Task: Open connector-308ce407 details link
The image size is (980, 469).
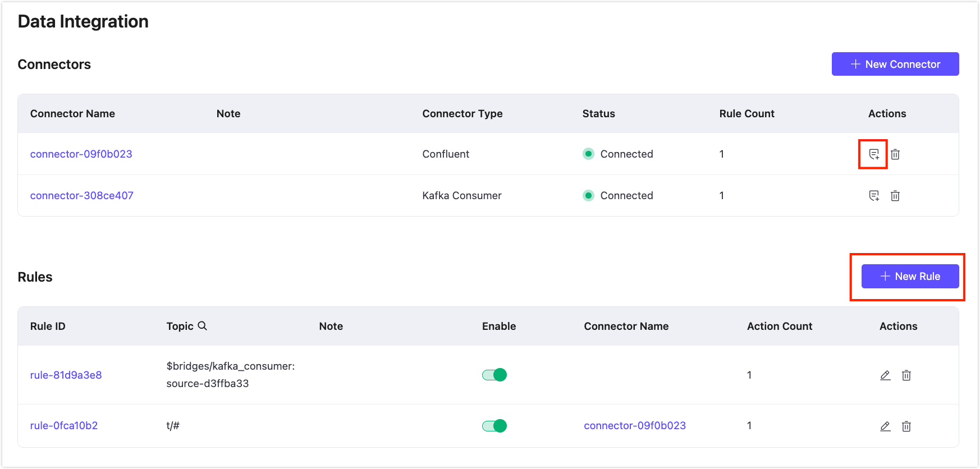Action: (x=82, y=195)
